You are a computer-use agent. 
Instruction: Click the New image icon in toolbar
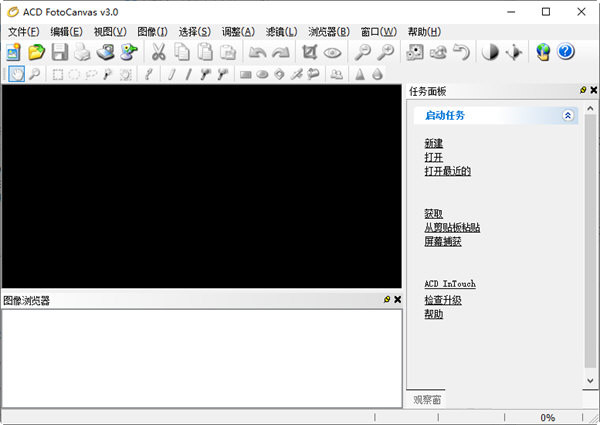tap(14, 52)
